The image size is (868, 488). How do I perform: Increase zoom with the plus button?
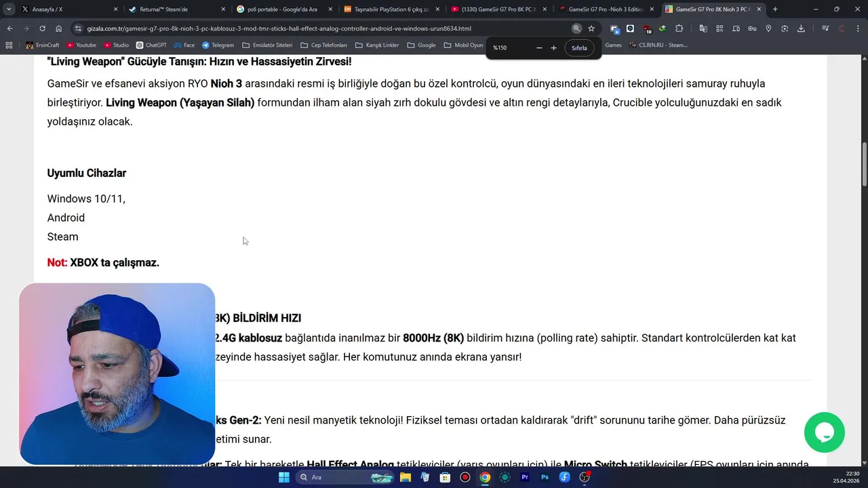point(553,48)
